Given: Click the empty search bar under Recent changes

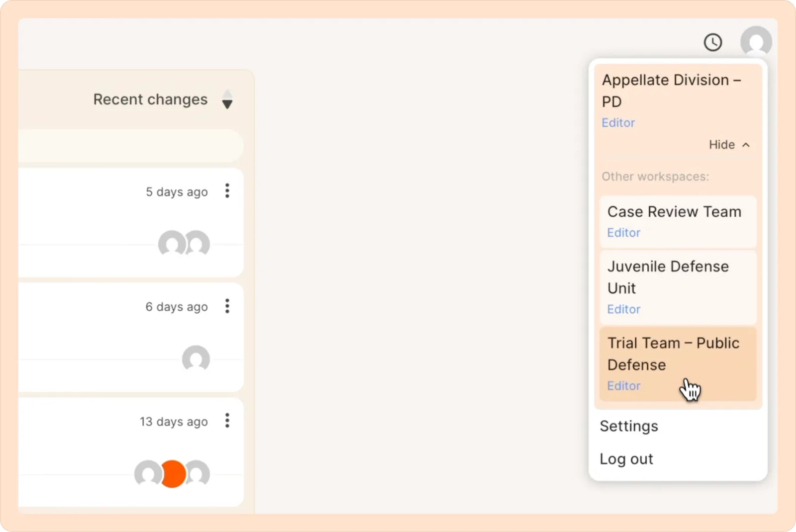Looking at the screenshot, I should pyautogui.click(x=131, y=146).
